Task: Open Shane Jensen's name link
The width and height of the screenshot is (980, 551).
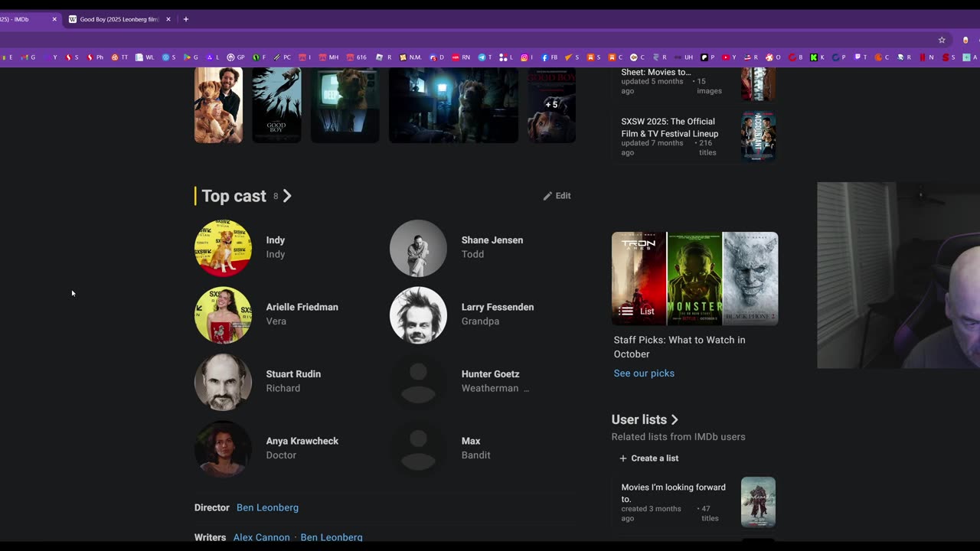Action: point(492,240)
